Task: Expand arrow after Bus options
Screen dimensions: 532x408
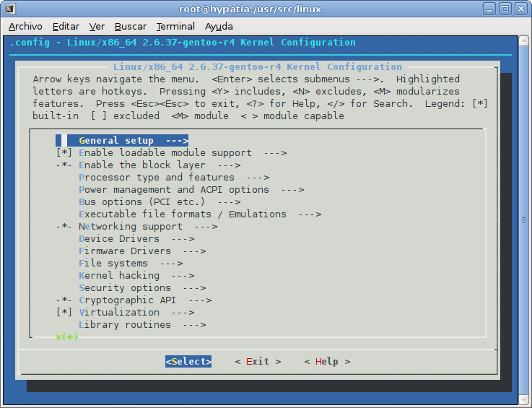Action: (x=229, y=202)
